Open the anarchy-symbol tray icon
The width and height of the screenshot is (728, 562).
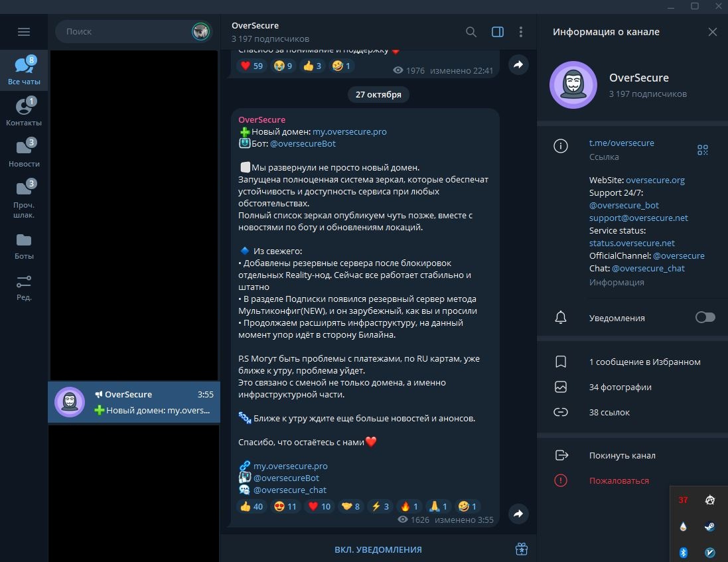pyautogui.click(x=709, y=500)
